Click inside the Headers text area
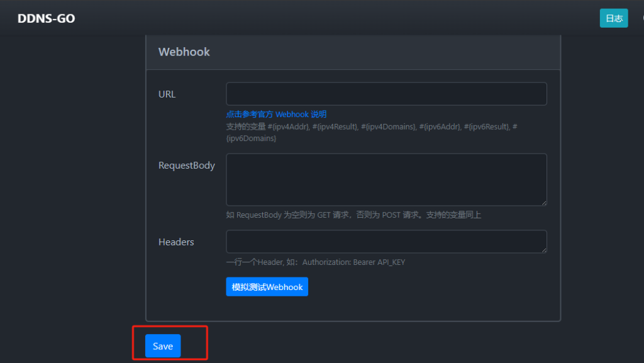 [386, 242]
